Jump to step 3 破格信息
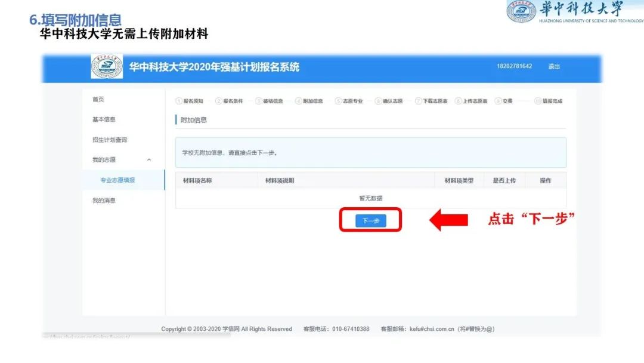644x363 pixels. (269, 101)
